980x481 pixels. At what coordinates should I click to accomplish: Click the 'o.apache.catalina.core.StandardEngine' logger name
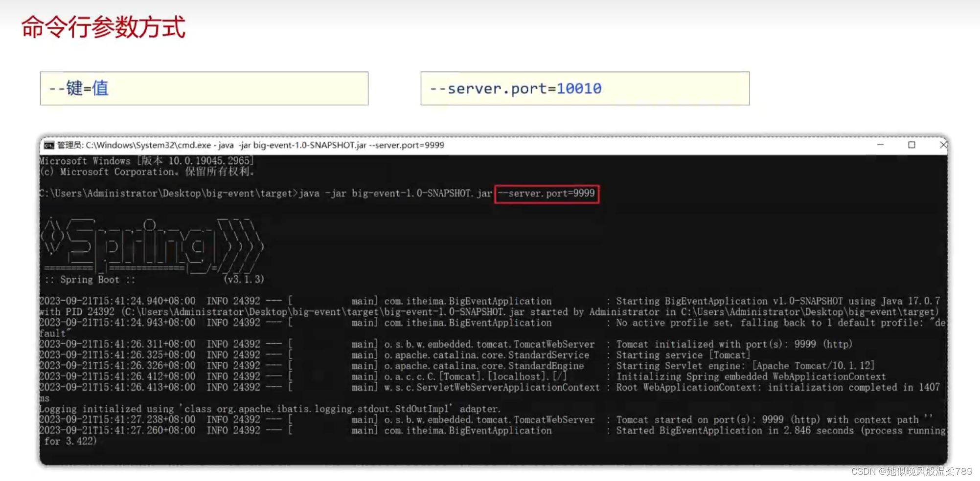point(484,366)
